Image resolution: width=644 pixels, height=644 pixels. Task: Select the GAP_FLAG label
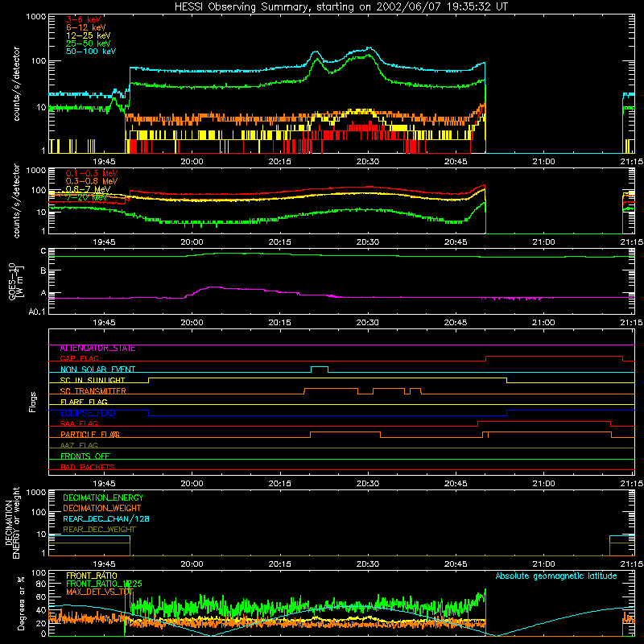pos(79,358)
